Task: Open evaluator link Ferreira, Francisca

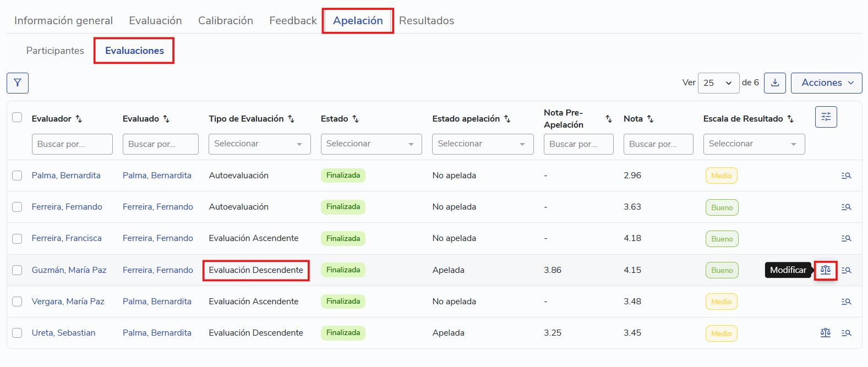Action: pos(67,238)
